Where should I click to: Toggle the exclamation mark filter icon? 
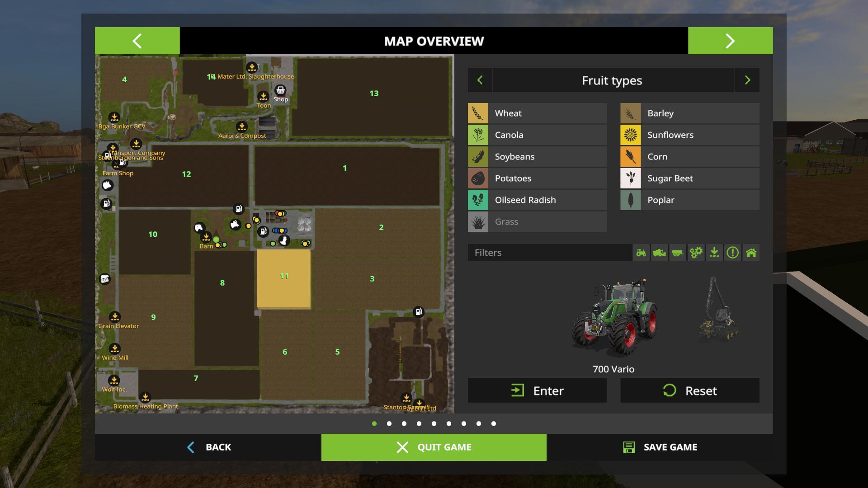(x=732, y=253)
